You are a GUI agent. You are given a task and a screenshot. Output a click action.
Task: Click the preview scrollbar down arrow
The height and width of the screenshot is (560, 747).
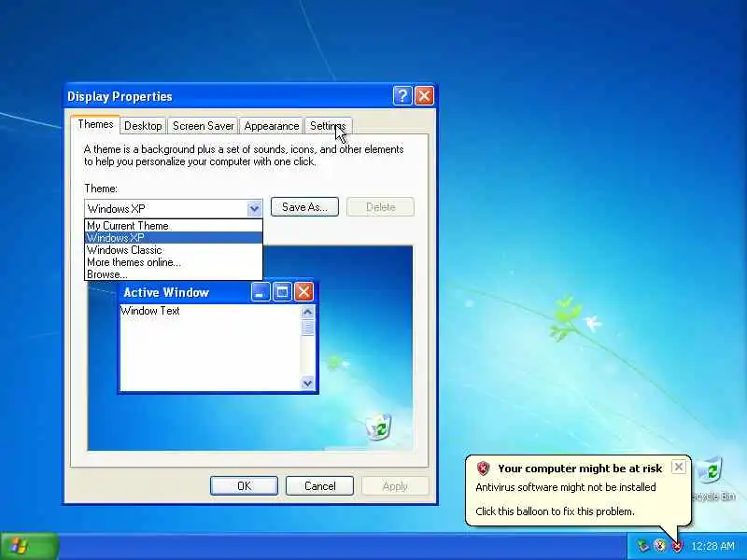coord(308,383)
